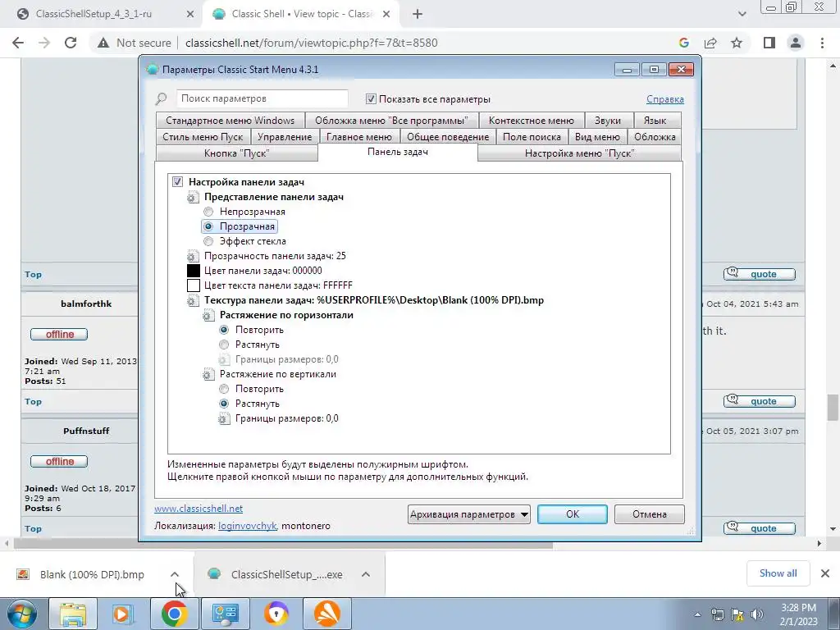Click the volume speaker tray icon
The width and height of the screenshot is (840, 630).
click(757, 614)
